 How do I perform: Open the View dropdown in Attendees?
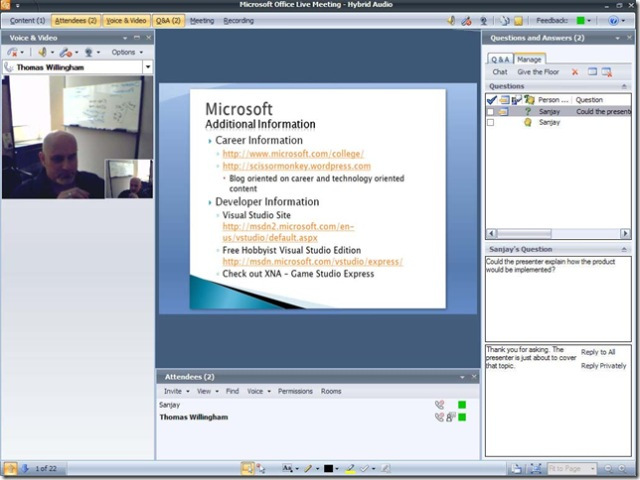[208, 391]
